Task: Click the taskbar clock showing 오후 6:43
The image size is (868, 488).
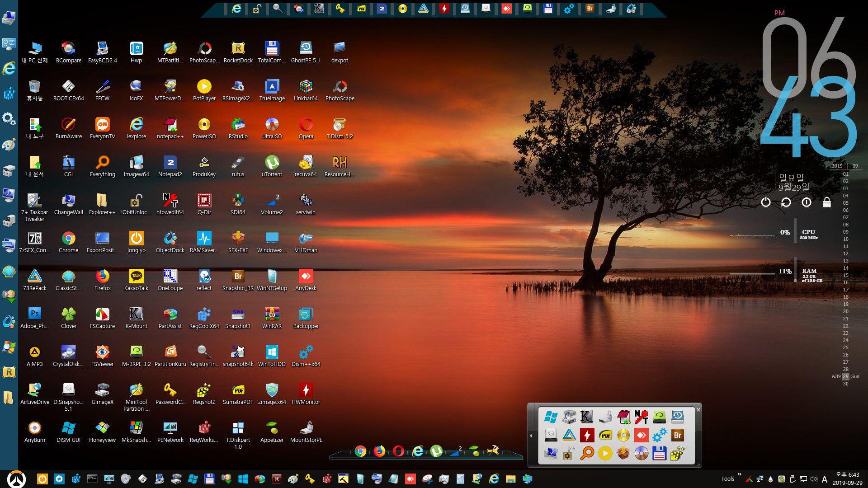Action: point(847,479)
